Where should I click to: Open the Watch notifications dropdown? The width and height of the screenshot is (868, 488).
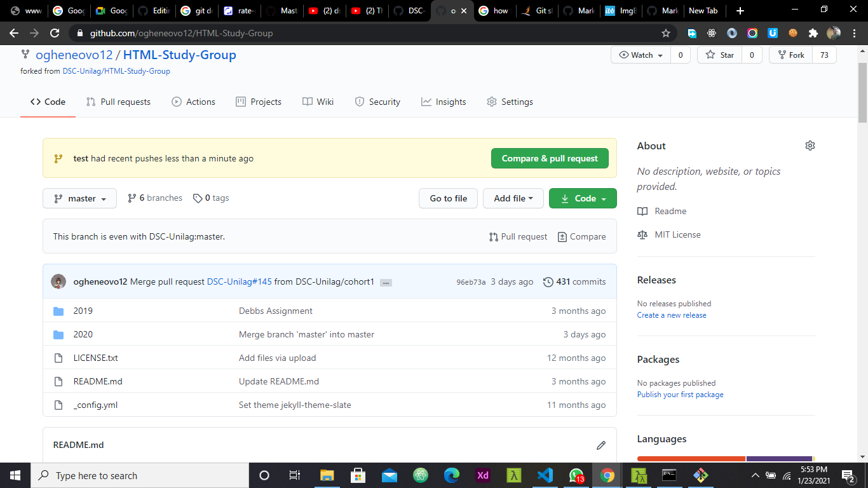pos(641,55)
